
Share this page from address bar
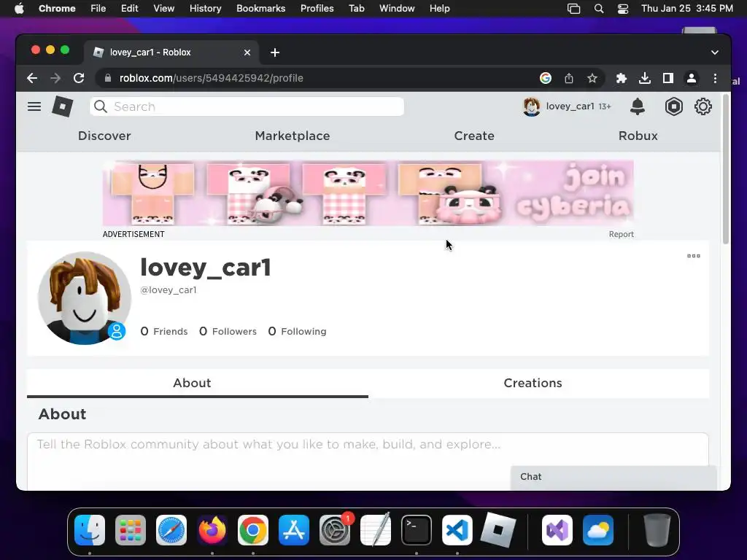pos(569,78)
